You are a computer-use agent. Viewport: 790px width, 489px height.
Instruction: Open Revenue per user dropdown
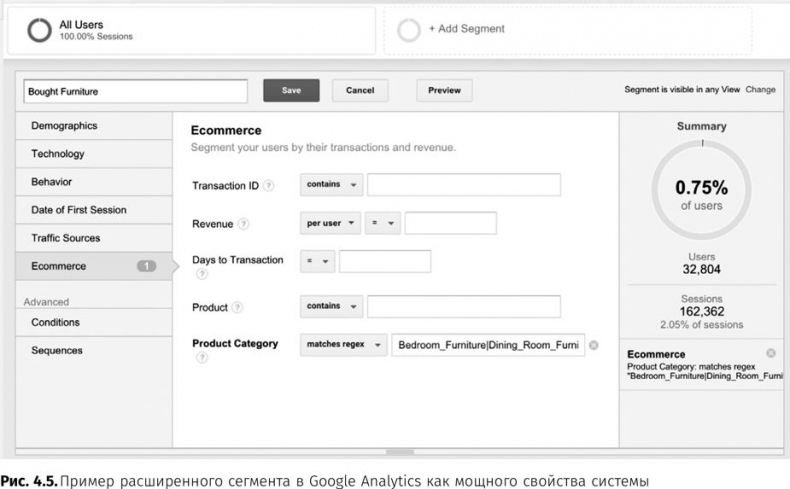tap(330, 223)
